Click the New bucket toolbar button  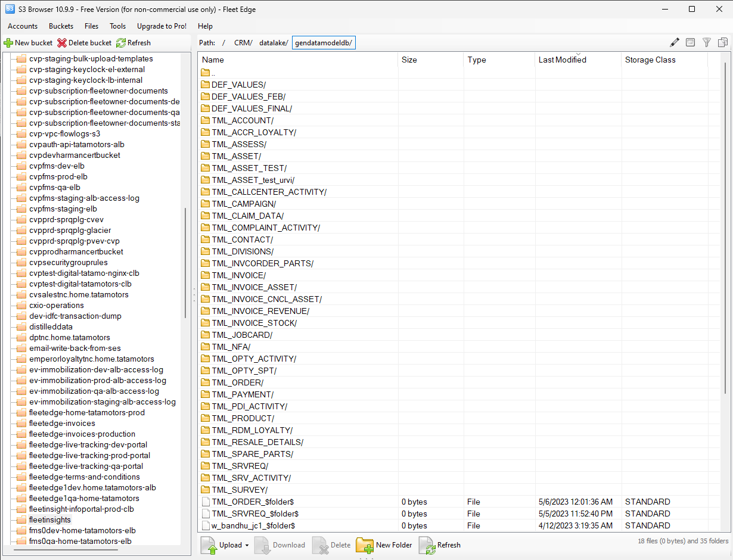pyautogui.click(x=28, y=43)
